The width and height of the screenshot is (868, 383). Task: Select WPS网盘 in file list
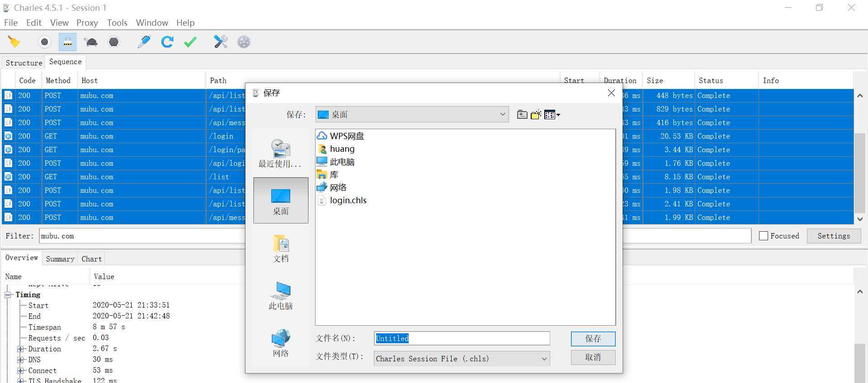pos(341,136)
